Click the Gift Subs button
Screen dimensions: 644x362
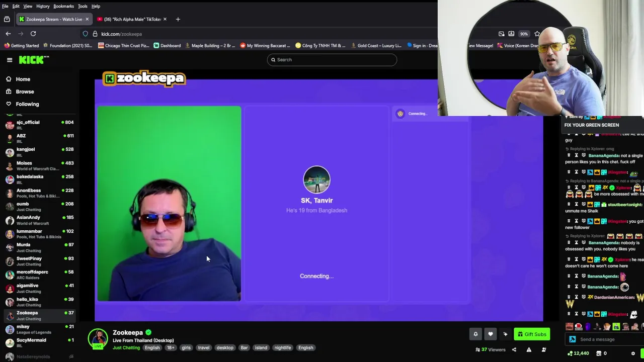(532, 334)
